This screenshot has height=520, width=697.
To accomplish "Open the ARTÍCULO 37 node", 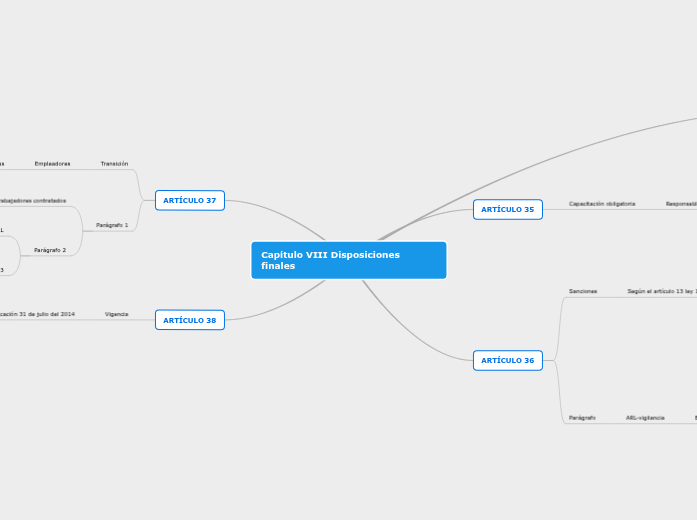I will point(189,200).
